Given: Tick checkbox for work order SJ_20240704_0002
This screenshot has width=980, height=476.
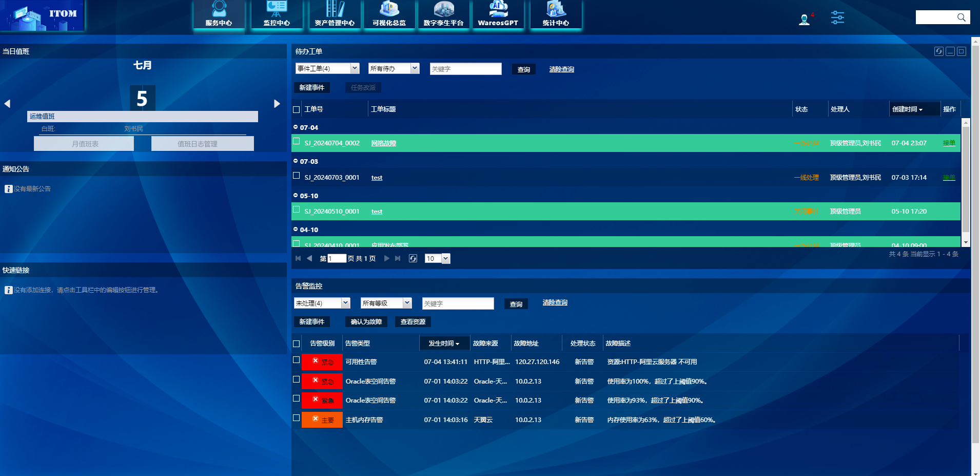Looking at the screenshot, I should [296, 141].
